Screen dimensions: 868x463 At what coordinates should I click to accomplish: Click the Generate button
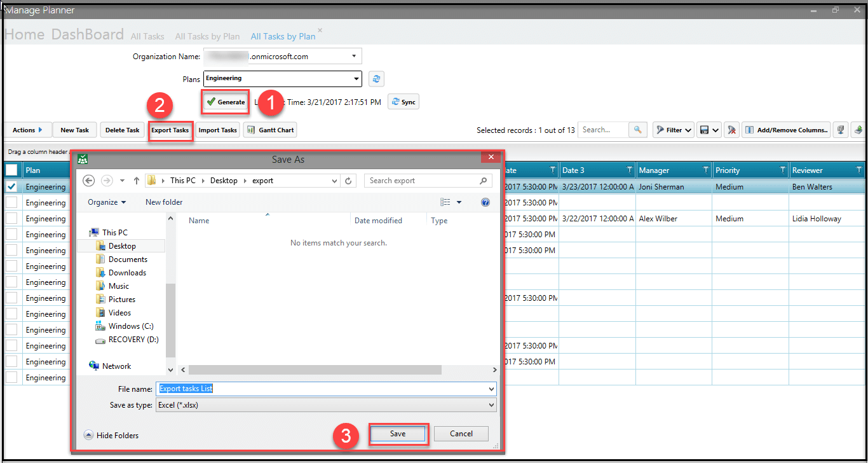tap(226, 102)
